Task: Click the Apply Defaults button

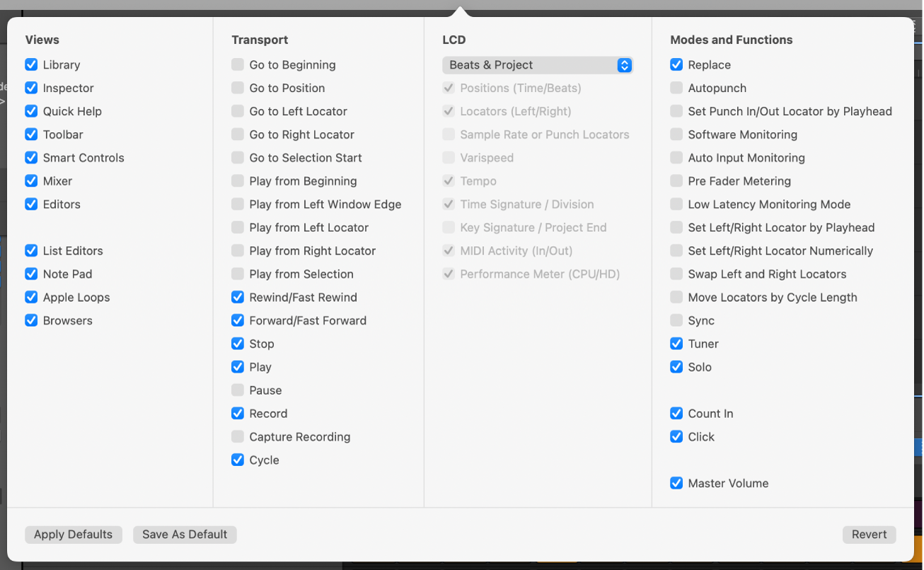Action: (x=74, y=535)
